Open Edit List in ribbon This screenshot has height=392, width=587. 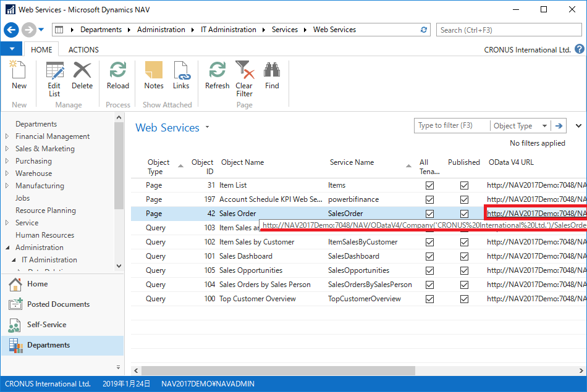coord(54,79)
